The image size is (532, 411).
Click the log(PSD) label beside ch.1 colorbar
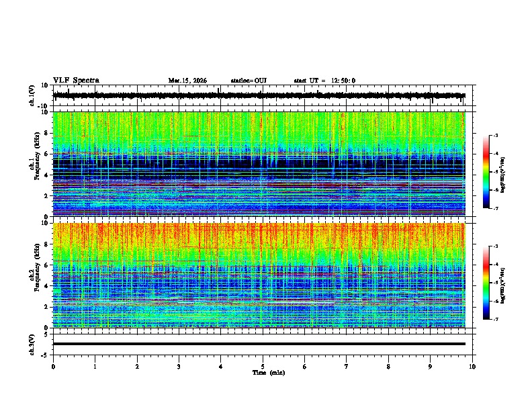point(502,175)
